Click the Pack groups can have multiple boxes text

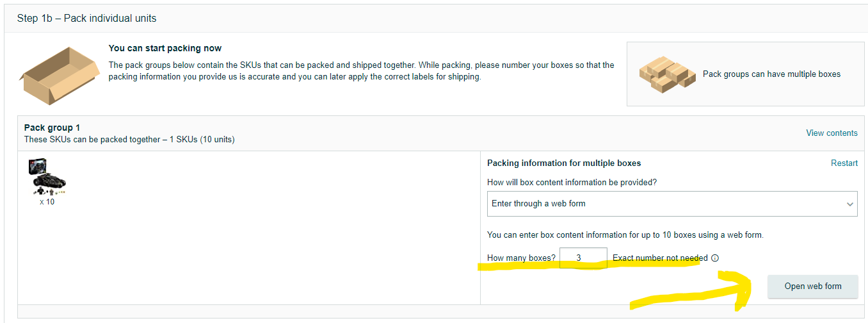click(x=771, y=74)
